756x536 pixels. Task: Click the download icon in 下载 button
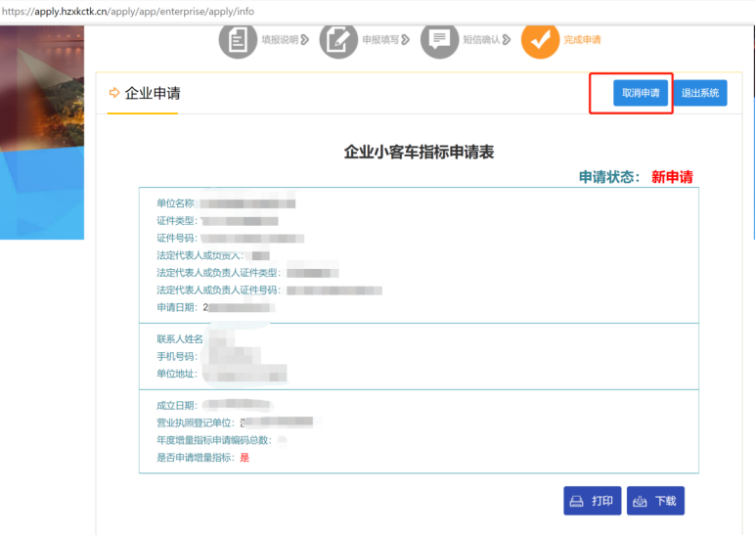(x=641, y=501)
